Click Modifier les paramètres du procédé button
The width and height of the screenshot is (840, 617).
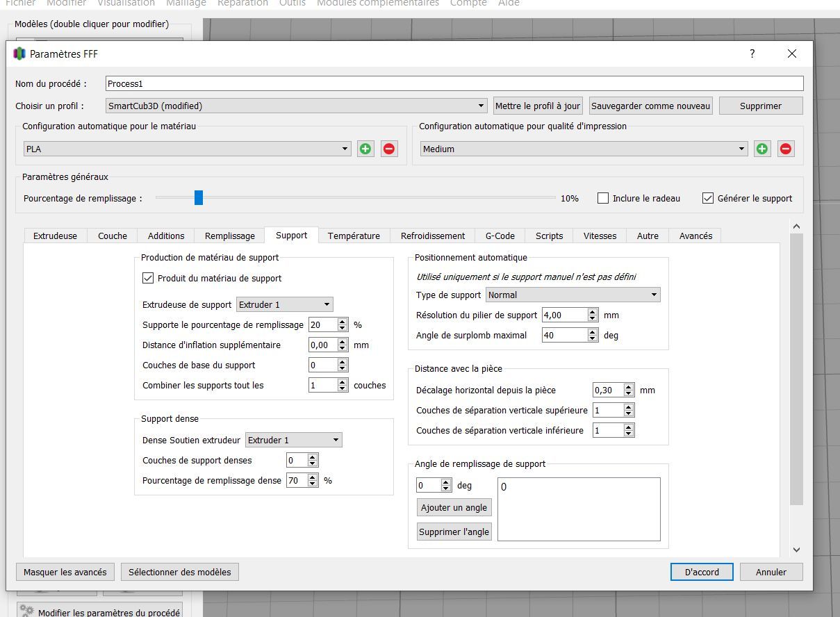(x=99, y=610)
